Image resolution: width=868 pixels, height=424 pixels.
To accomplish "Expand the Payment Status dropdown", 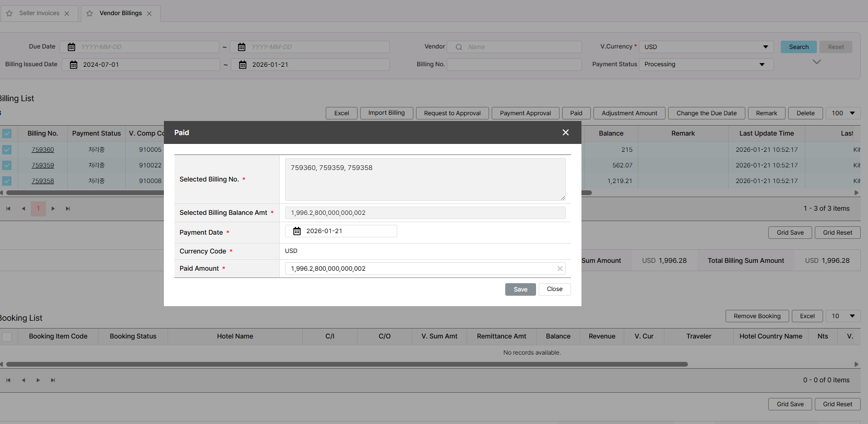I will 706,65.
